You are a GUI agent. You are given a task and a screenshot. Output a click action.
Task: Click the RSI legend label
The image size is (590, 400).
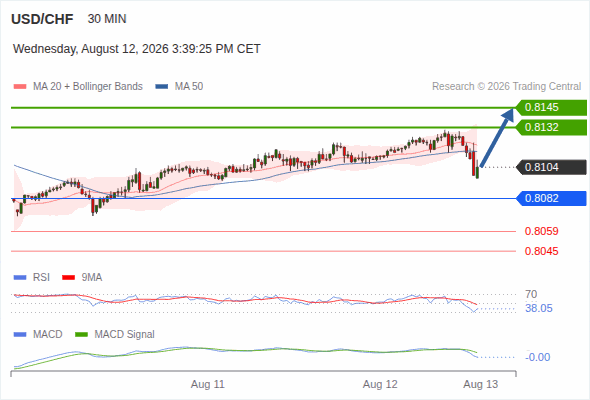[41, 278]
